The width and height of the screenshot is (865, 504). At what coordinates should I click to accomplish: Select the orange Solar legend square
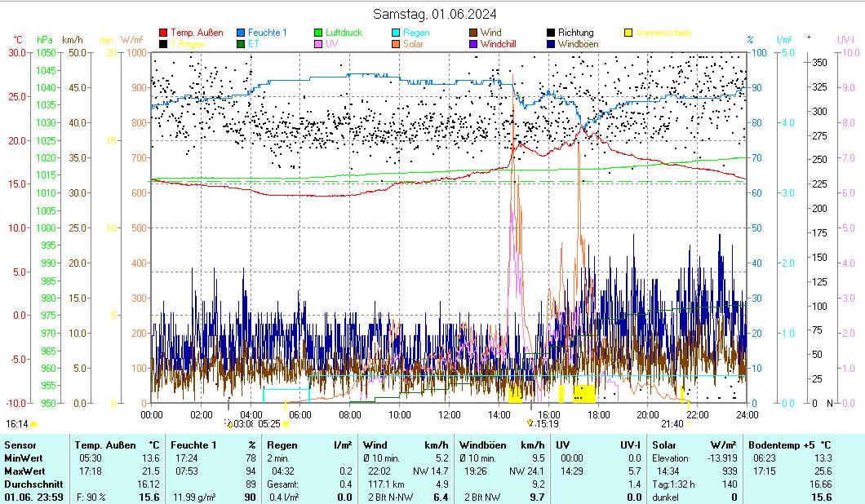pyautogui.click(x=397, y=44)
